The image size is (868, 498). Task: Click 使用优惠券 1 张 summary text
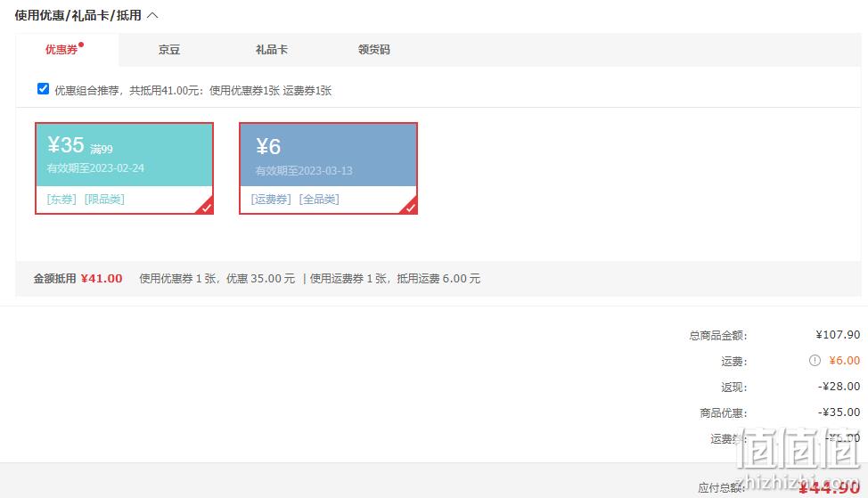pos(177,279)
